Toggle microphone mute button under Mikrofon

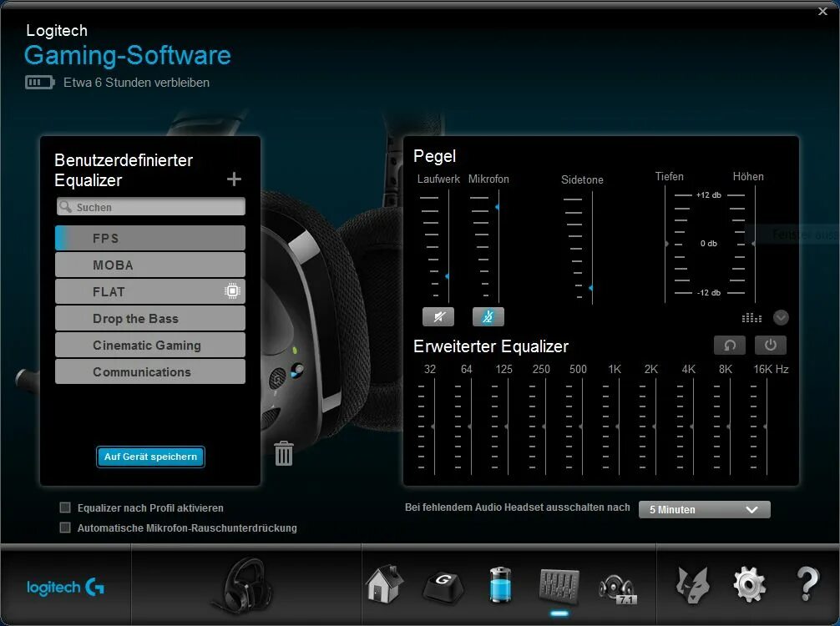[x=488, y=316]
